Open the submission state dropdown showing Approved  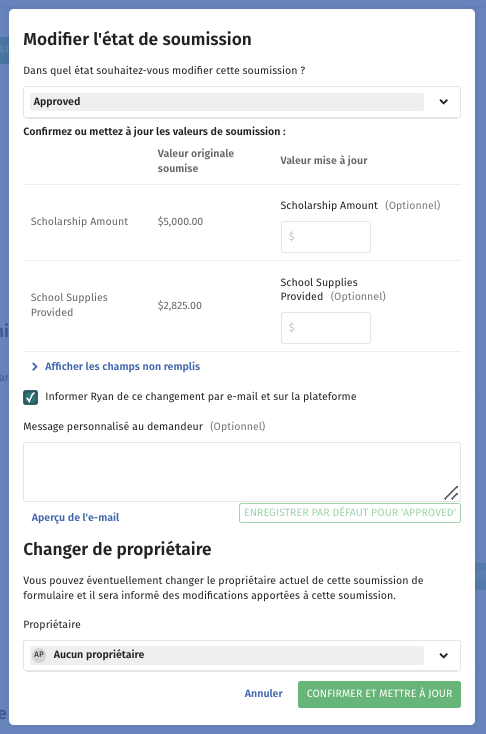coord(242,102)
